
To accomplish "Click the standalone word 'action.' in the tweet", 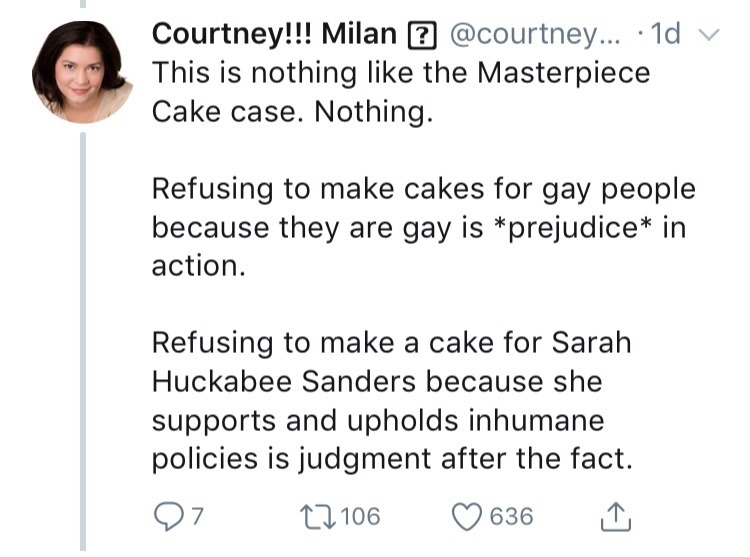I will 199,266.
